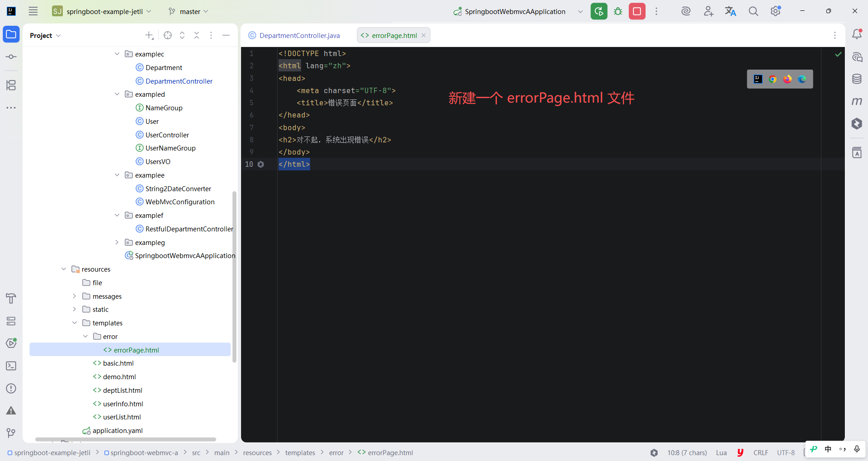Collapse all in Project tree
The height and width of the screenshot is (461, 868).
pos(197,35)
